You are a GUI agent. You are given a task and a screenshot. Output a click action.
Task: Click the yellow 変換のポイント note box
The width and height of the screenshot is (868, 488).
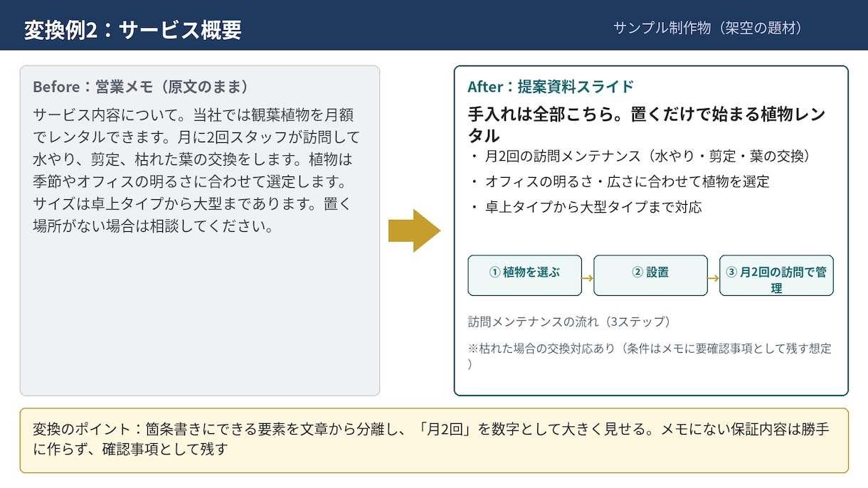[434, 440]
